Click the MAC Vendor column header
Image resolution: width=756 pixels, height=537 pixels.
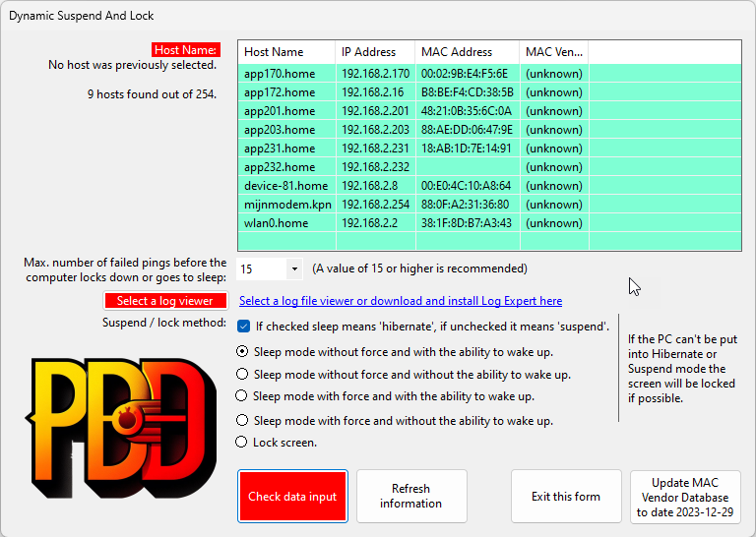(553, 52)
